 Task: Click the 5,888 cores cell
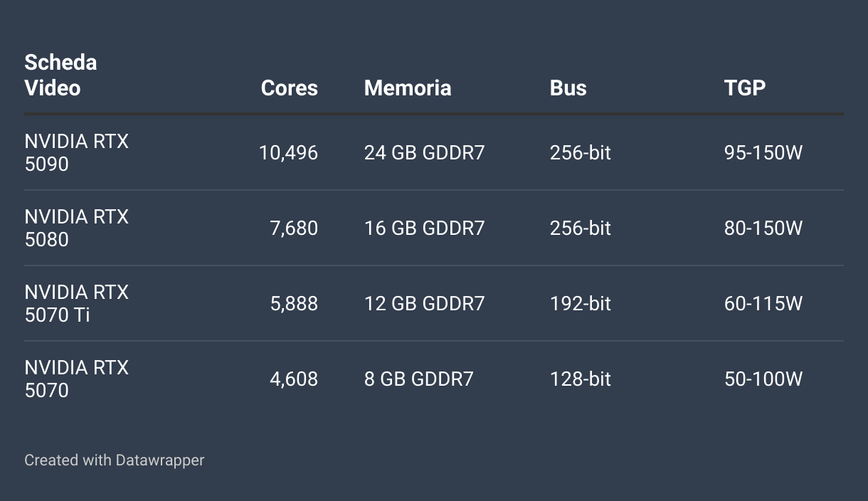tap(294, 303)
